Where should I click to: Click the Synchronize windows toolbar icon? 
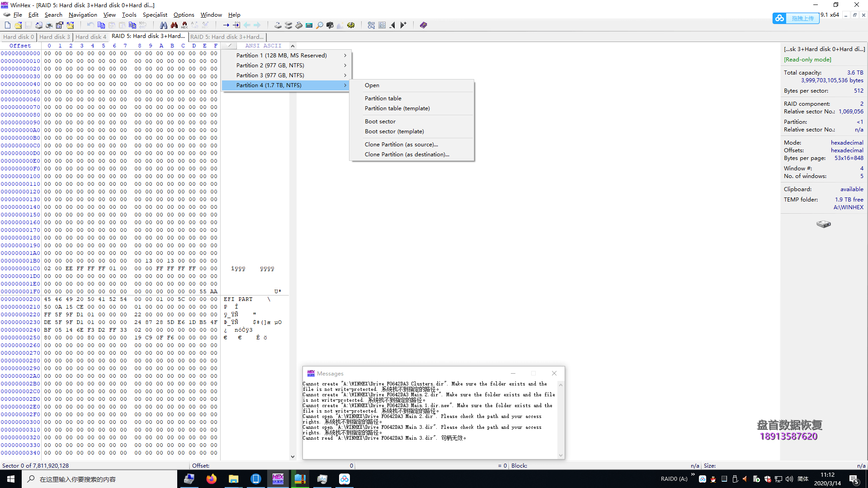[x=371, y=25]
